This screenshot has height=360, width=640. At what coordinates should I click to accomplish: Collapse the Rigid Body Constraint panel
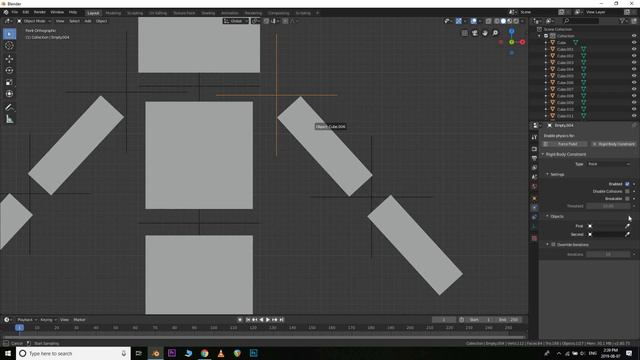tap(543, 154)
